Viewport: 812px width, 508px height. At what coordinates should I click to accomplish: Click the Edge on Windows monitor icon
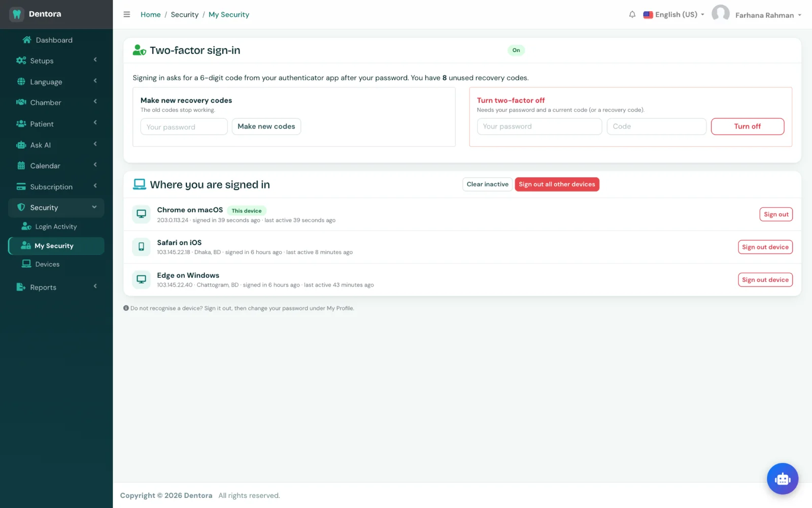click(141, 279)
